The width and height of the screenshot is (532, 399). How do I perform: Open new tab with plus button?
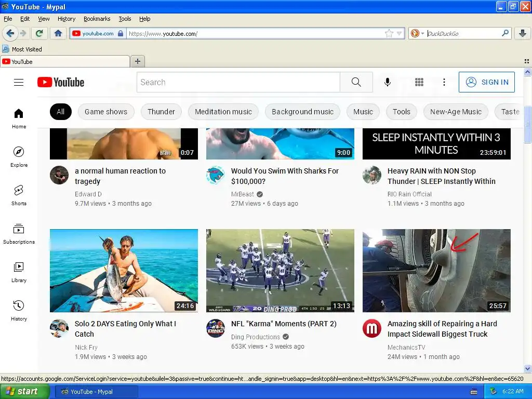(x=137, y=61)
